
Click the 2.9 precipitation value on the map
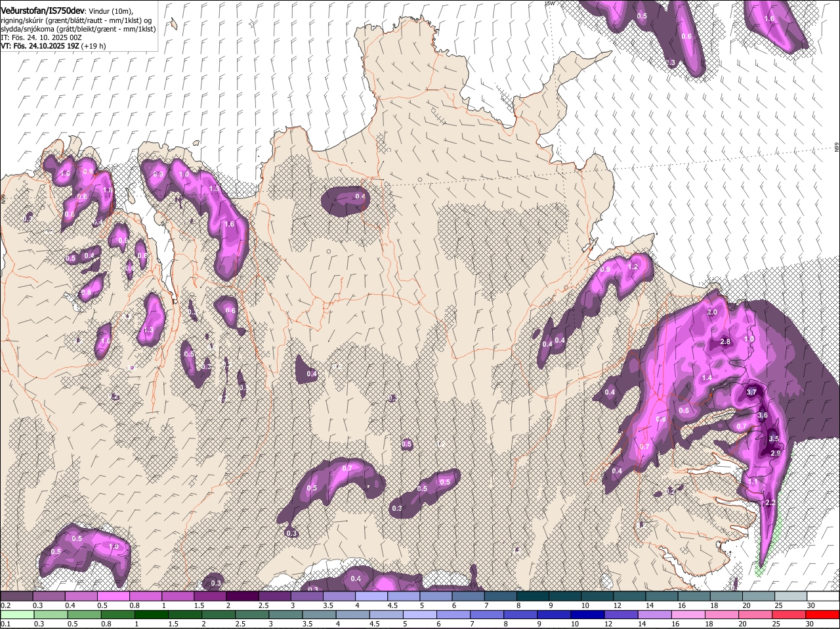(x=775, y=453)
